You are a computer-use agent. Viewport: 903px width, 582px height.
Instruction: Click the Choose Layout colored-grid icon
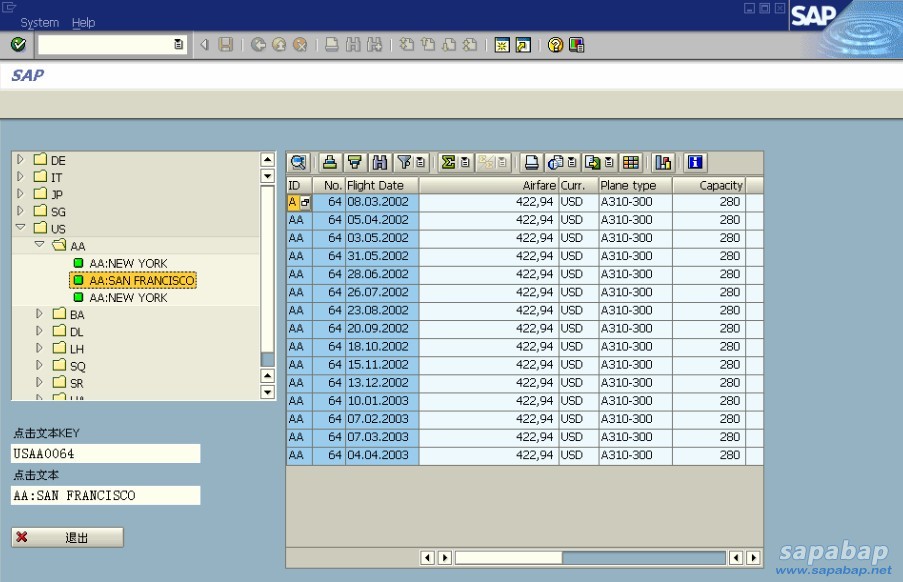(x=631, y=162)
